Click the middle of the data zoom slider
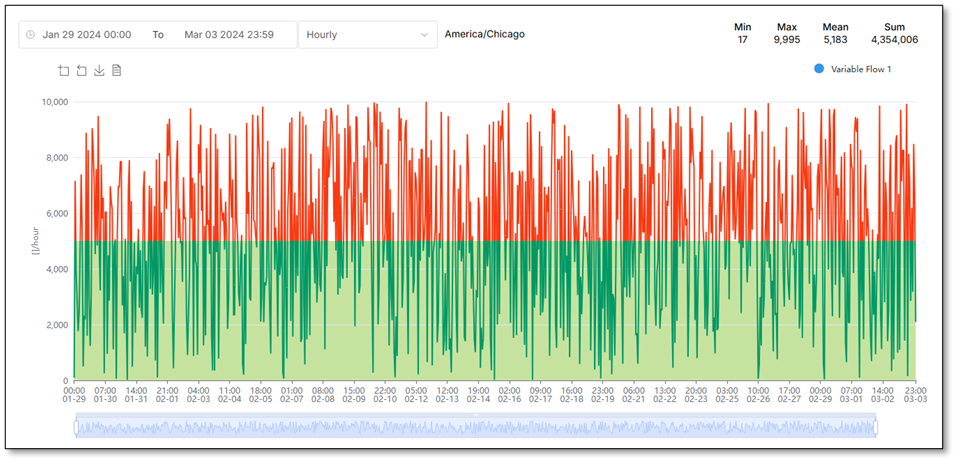Image resolution: width=956 pixels, height=462 pixels. click(476, 427)
